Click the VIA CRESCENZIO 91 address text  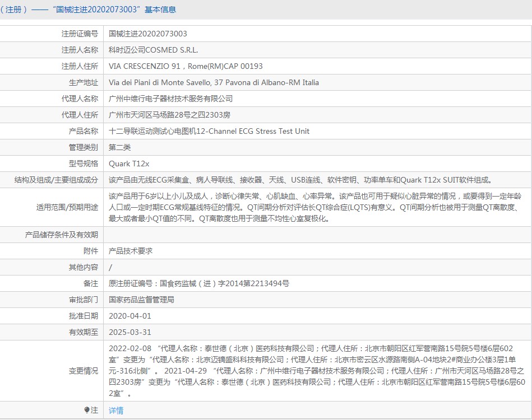click(186, 66)
